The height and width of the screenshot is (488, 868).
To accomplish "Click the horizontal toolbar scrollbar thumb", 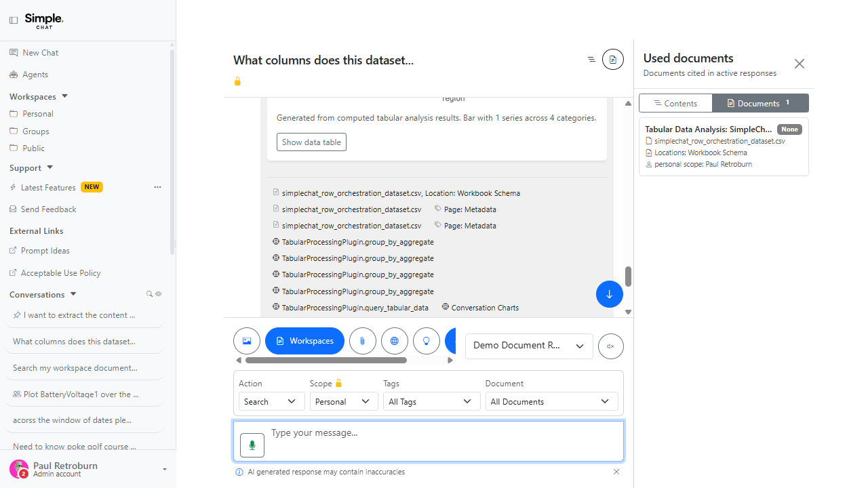I will [326, 361].
